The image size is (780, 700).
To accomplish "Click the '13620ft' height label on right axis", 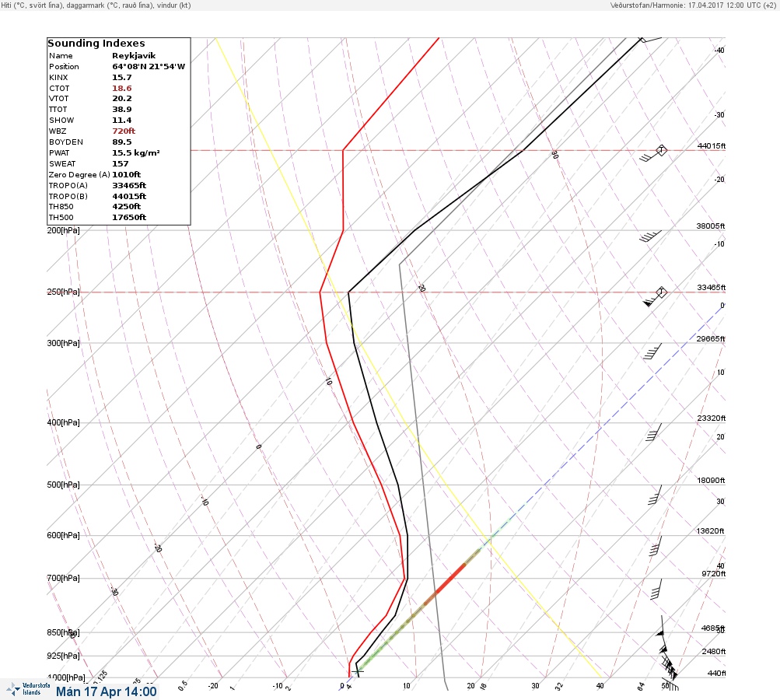I will coord(710,531).
